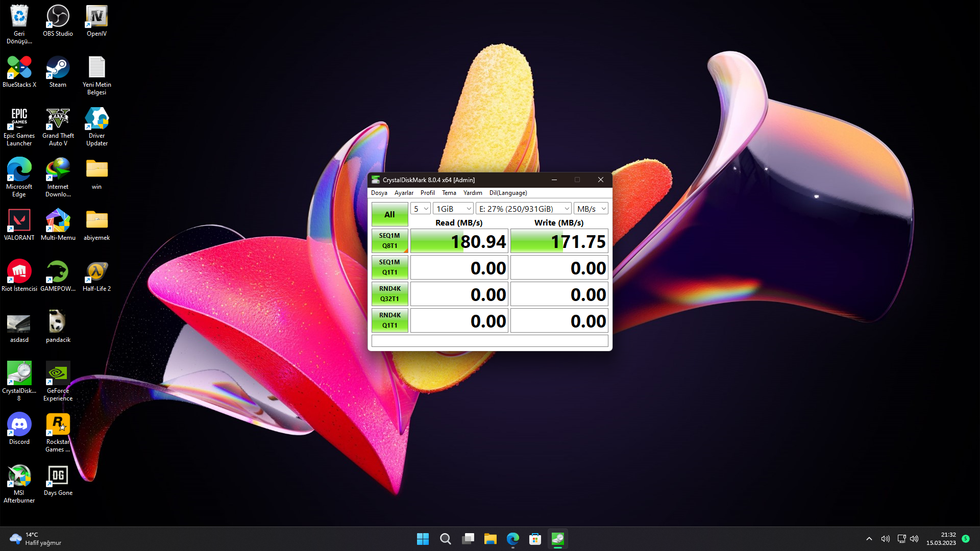Run the SEQ1M Q8T1 test button
The height and width of the screenshot is (551, 980).
(389, 241)
